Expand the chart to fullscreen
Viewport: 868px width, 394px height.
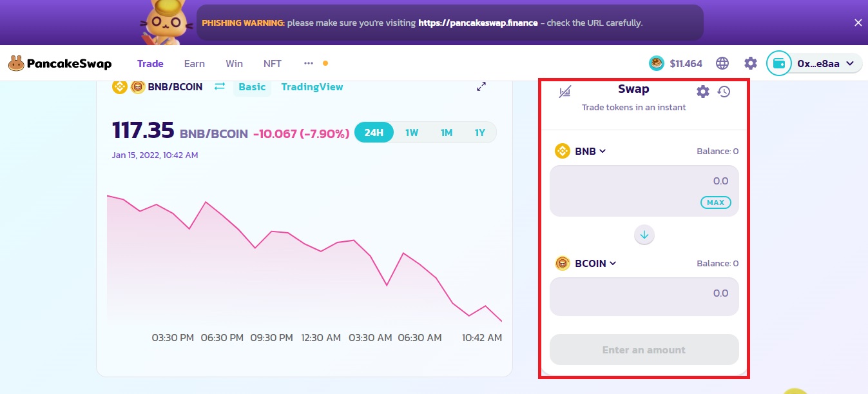tap(481, 86)
